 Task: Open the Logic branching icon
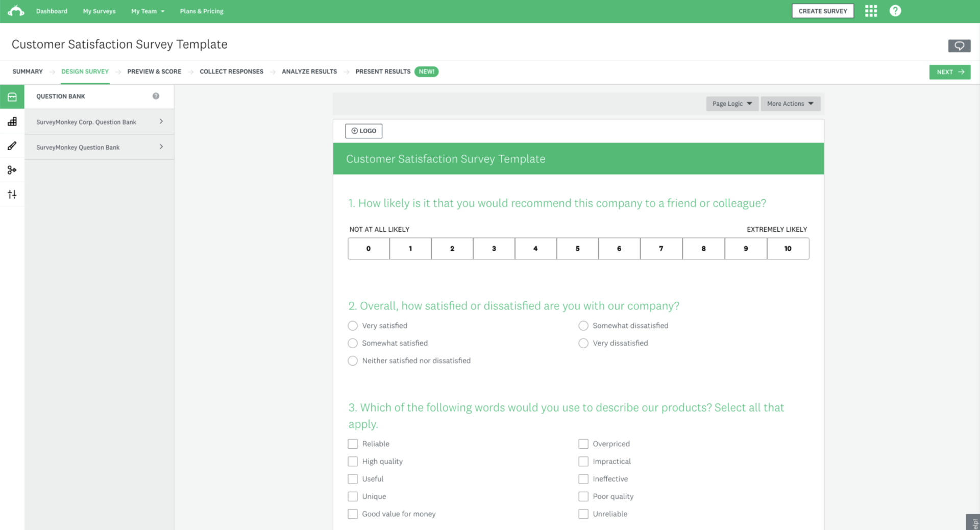[12, 170]
